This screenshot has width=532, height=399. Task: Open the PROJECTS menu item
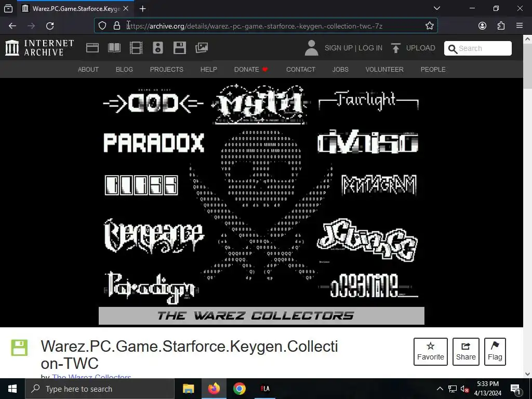(x=167, y=70)
